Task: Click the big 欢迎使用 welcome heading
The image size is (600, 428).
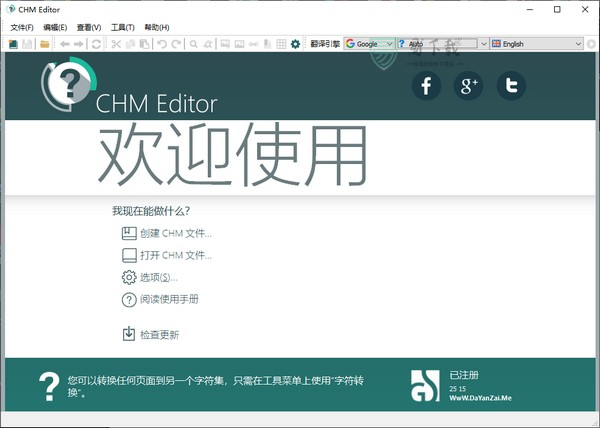Action: click(233, 154)
